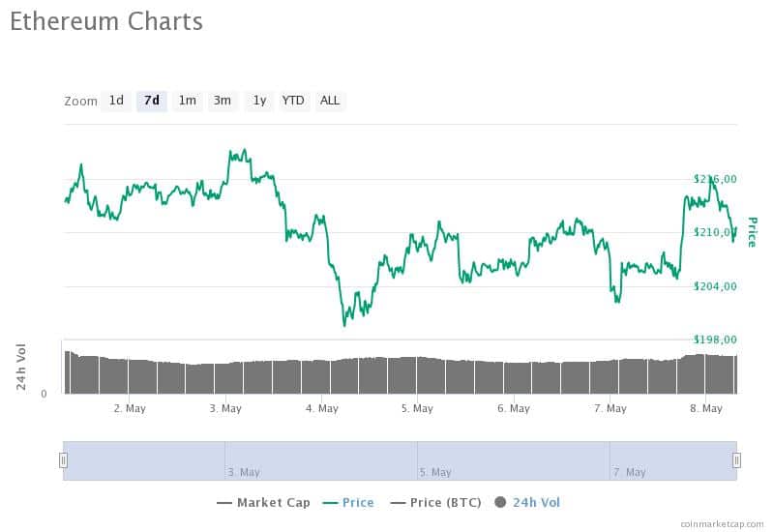
Task: Show ALL historical data
Action: (x=330, y=101)
